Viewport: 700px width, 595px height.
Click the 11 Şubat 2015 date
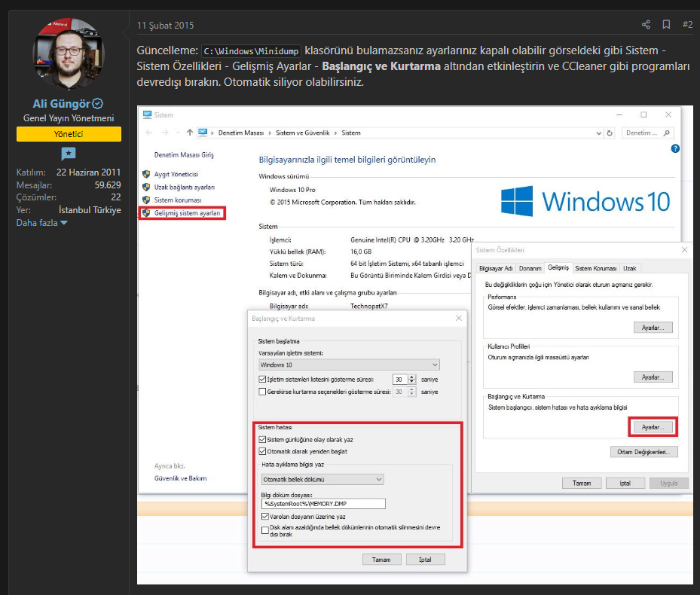[x=165, y=26]
